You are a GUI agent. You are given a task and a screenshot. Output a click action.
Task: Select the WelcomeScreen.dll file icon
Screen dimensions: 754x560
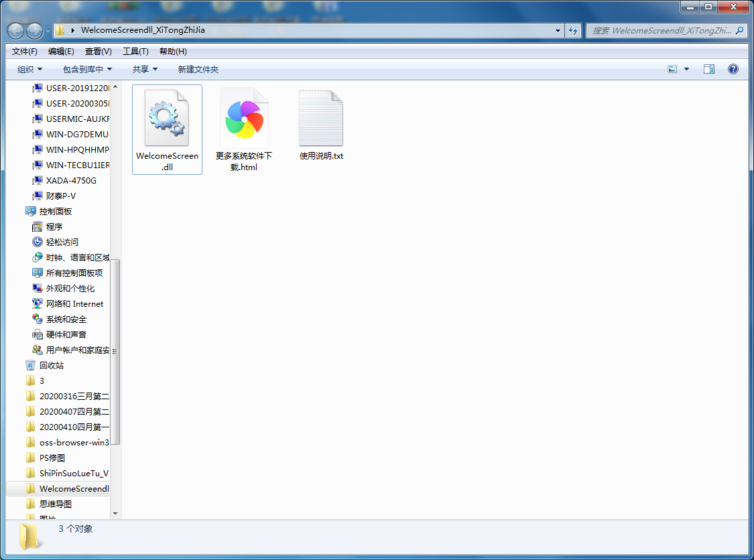click(166, 118)
